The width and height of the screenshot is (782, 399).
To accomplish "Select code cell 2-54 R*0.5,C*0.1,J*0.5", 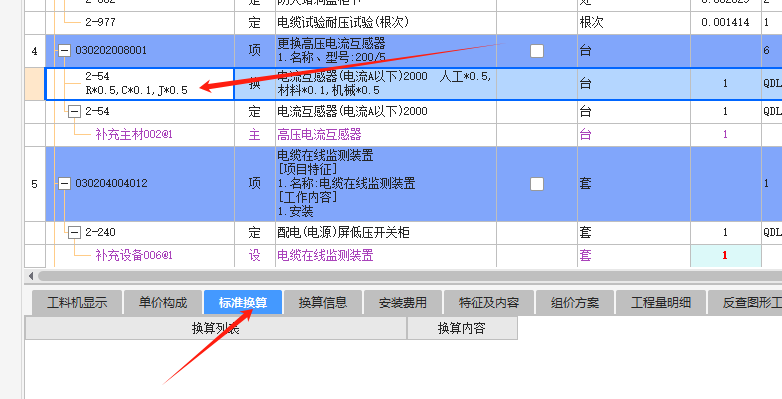I will tap(140, 84).
